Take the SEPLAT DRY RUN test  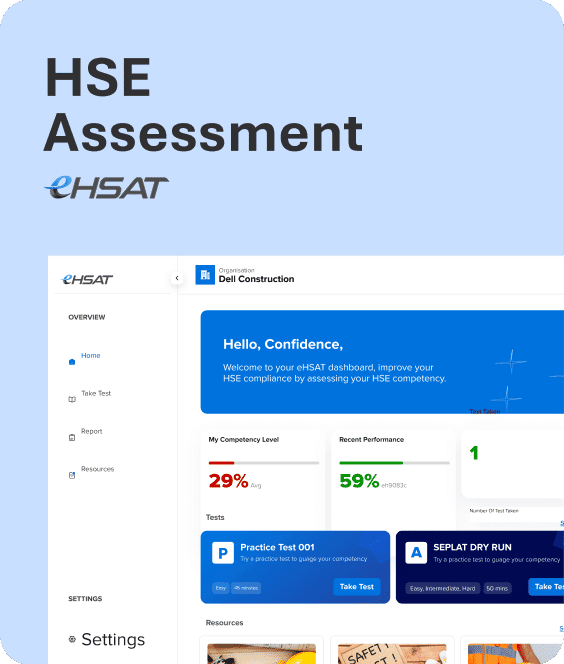tap(546, 587)
